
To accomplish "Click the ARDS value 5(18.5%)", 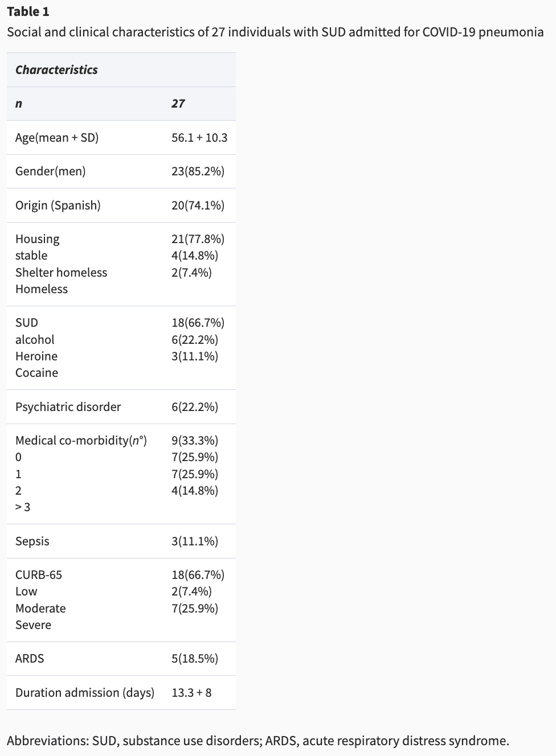I will 195,658.
